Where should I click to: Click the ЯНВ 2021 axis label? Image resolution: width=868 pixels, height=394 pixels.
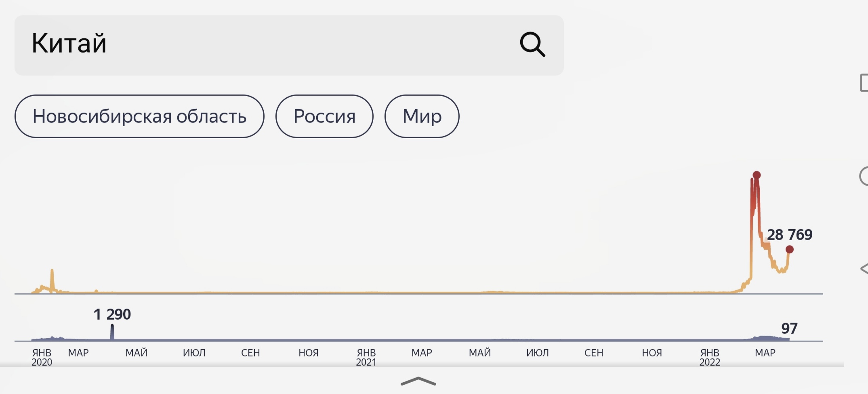click(x=366, y=357)
